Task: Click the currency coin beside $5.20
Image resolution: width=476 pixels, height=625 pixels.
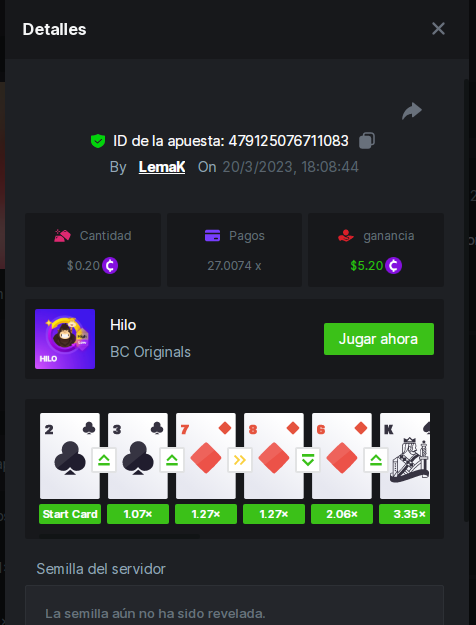Action: tap(393, 265)
